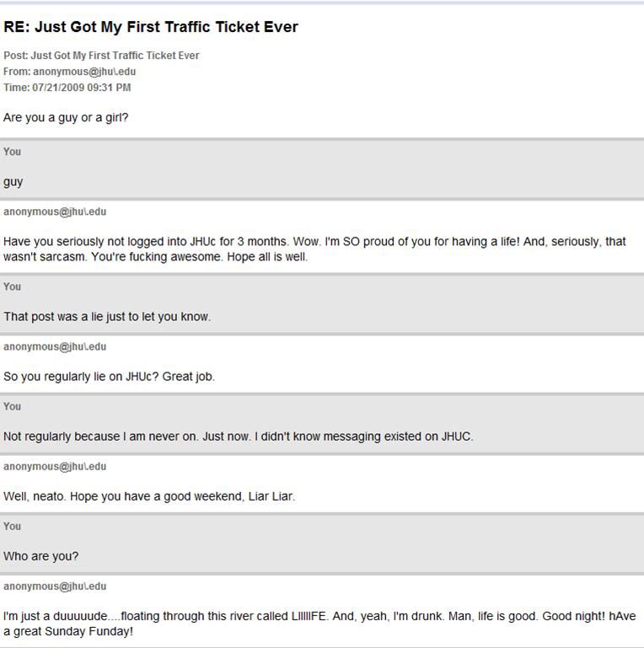644x648 pixels.
Task: Select the message 'That post was a lie just to let you know.'
Action: (x=107, y=317)
